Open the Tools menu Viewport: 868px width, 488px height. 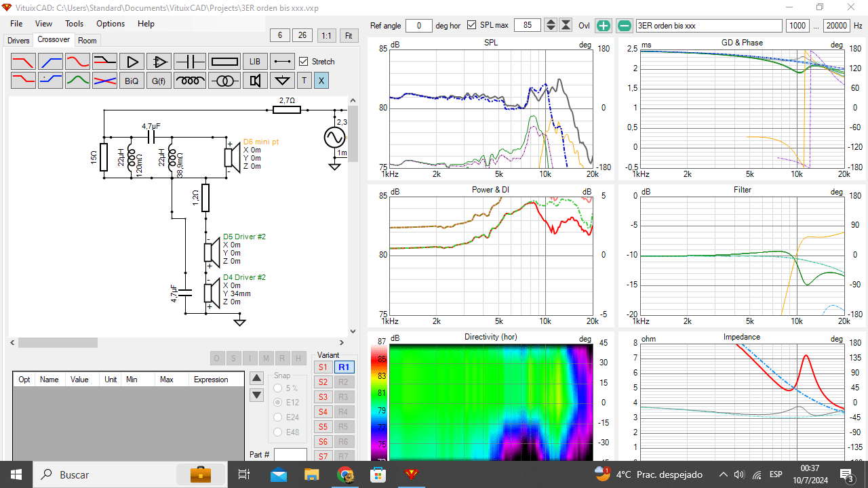tap(75, 23)
